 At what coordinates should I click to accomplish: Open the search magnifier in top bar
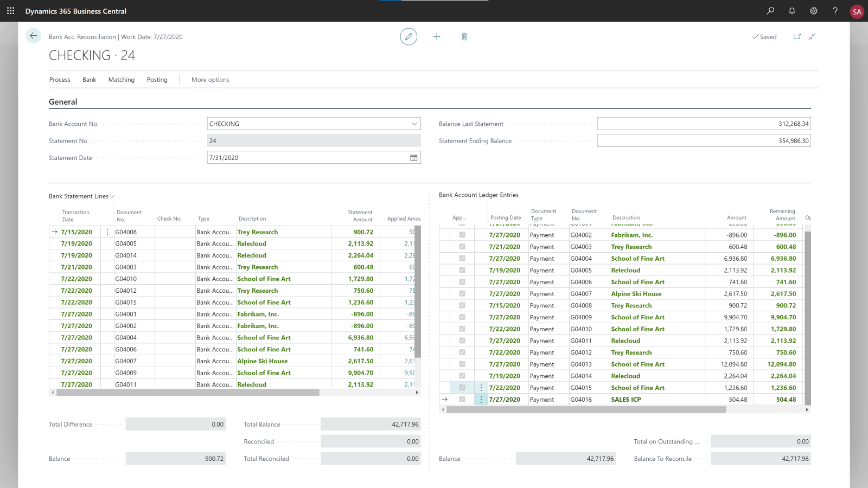coord(770,11)
